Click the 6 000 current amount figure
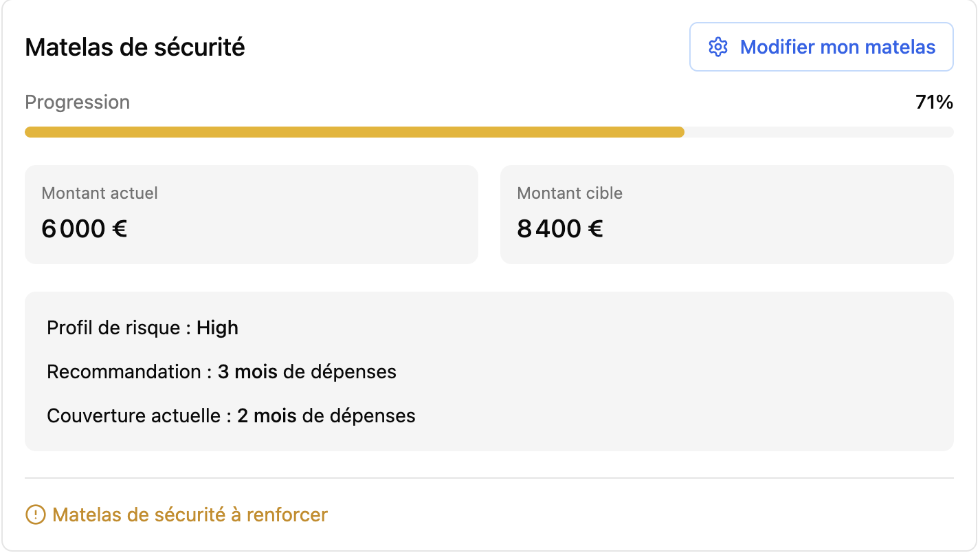The width and height of the screenshot is (980, 553). point(73,229)
